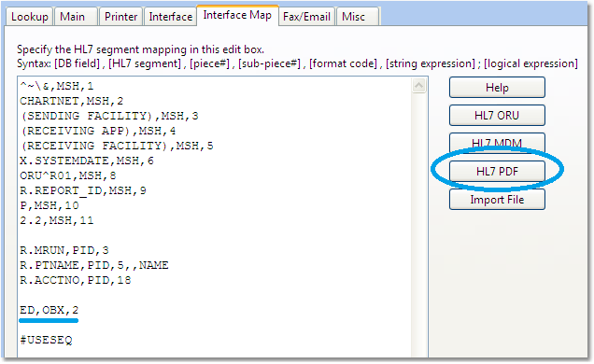The width and height of the screenshot is (594, 364).
Task: Click the Help button
Action: (x=497, y=88)
